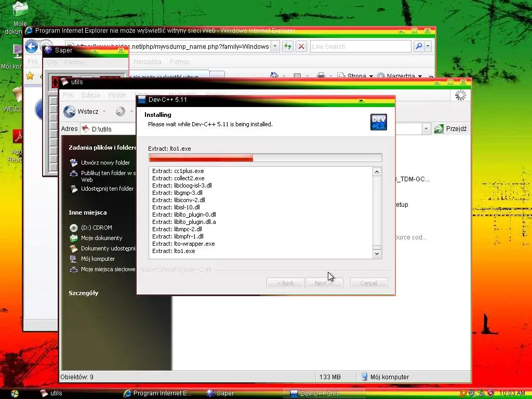
Task: Click Internet Explorer back arrow button
Action: (31, 46)
